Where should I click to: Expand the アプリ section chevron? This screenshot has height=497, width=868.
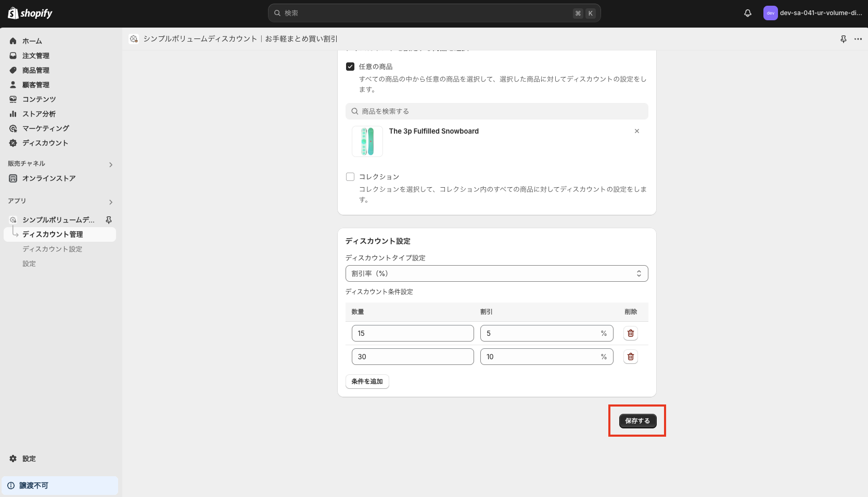tap(110, 202)
